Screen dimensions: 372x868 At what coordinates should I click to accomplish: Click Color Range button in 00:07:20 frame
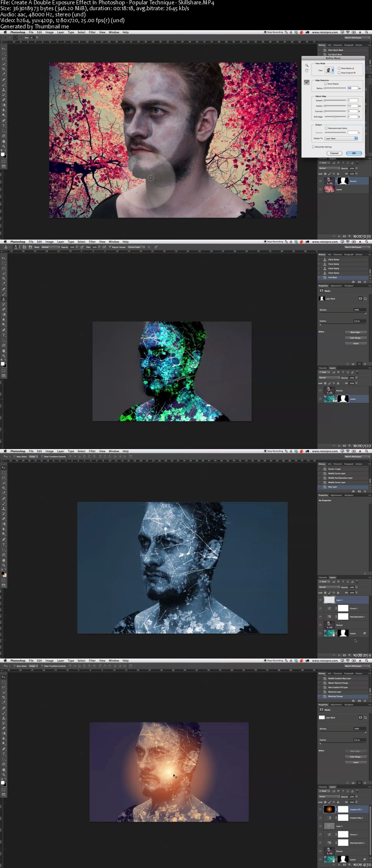[x=356, y=338]
